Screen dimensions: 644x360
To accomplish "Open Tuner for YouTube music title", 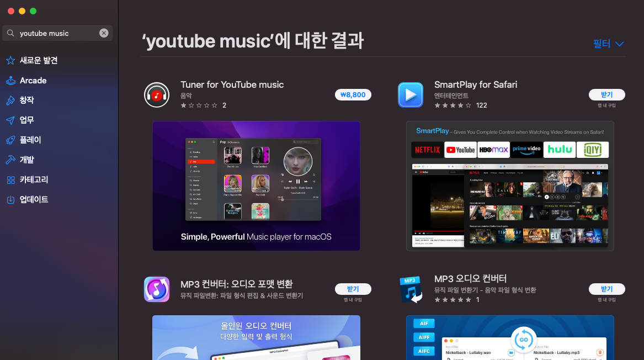I will (232, 84).
